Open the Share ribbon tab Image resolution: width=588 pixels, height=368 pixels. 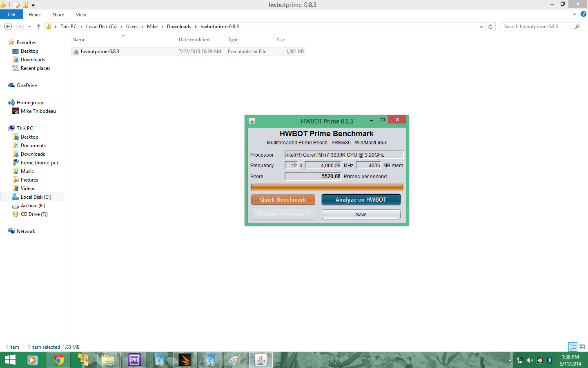(x=58, y=15)
